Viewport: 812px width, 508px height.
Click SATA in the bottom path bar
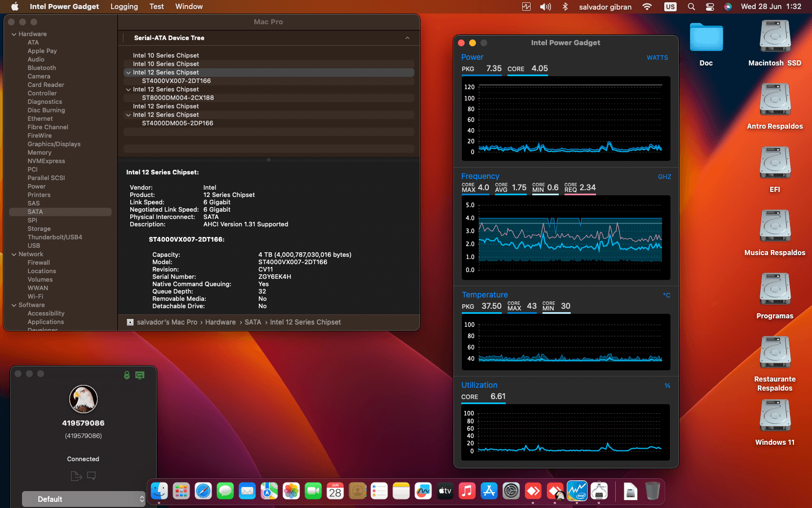pyautogui.click(x=253, y=322)
